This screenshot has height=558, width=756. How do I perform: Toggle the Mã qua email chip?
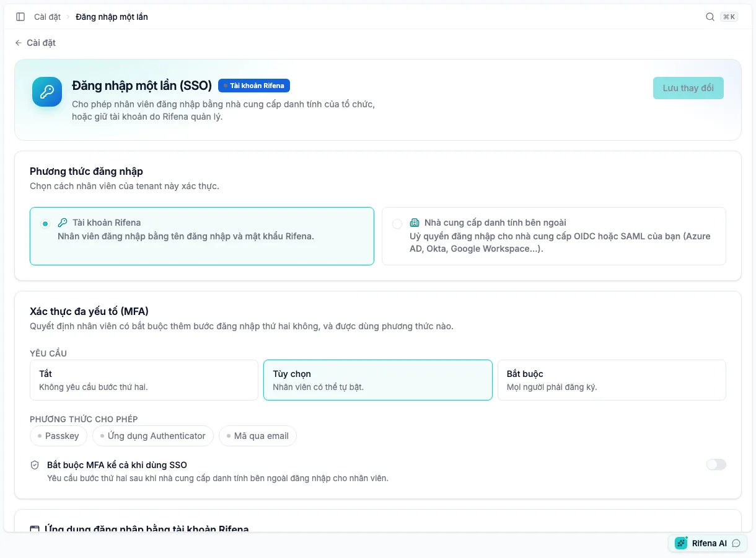tap(258, 436)
